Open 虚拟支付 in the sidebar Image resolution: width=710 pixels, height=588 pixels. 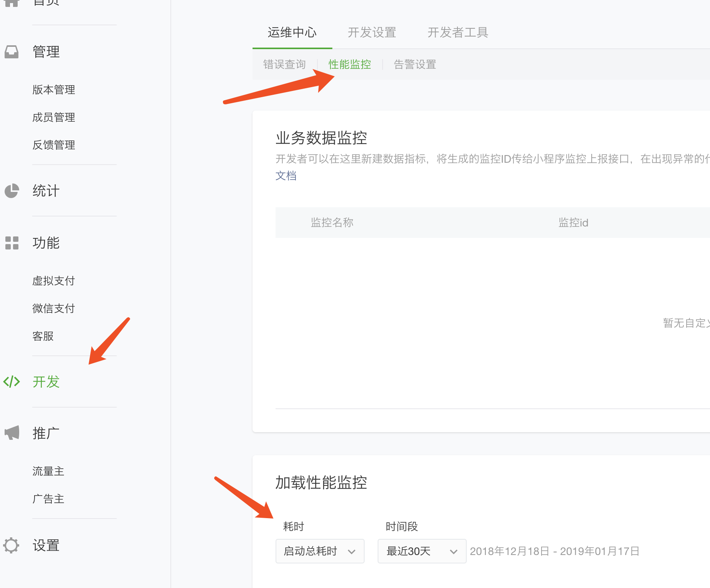54,281
